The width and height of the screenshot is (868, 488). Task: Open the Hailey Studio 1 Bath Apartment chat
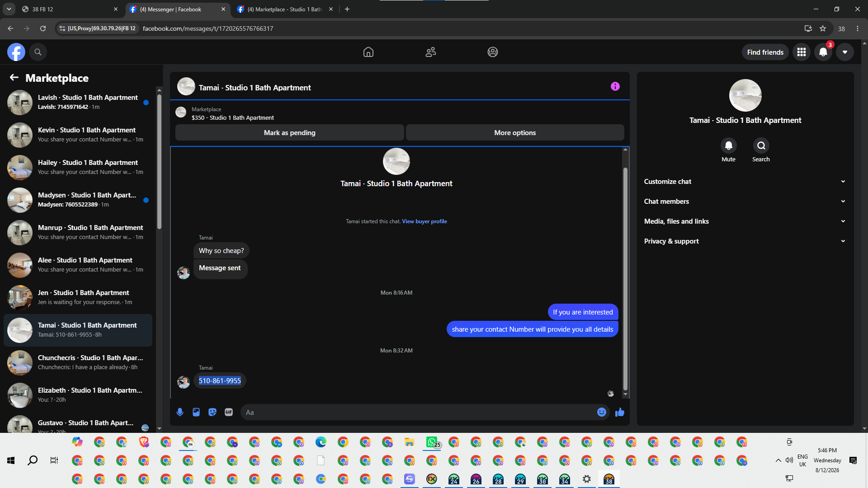[78, 167]
